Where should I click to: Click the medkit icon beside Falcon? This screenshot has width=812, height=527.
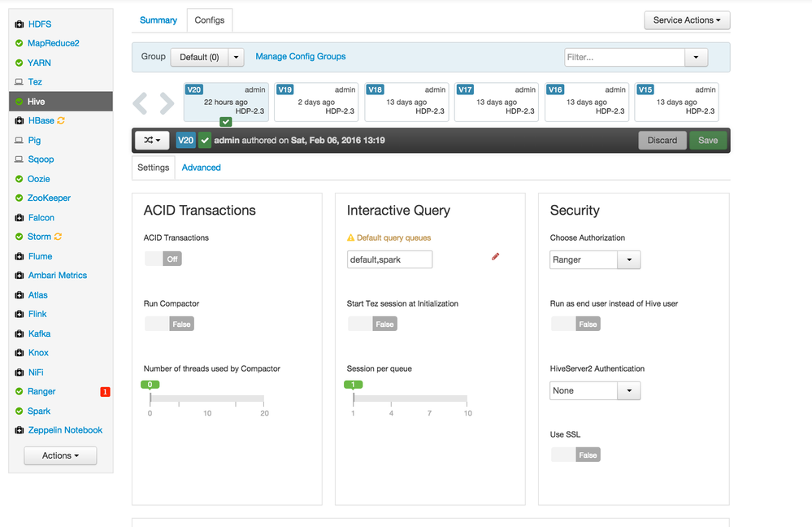[20, 218]
